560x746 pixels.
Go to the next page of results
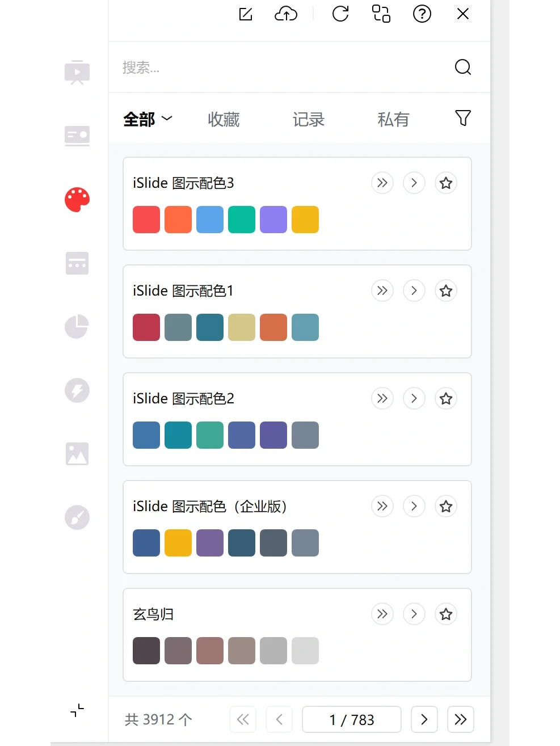(x=424, y=719)
